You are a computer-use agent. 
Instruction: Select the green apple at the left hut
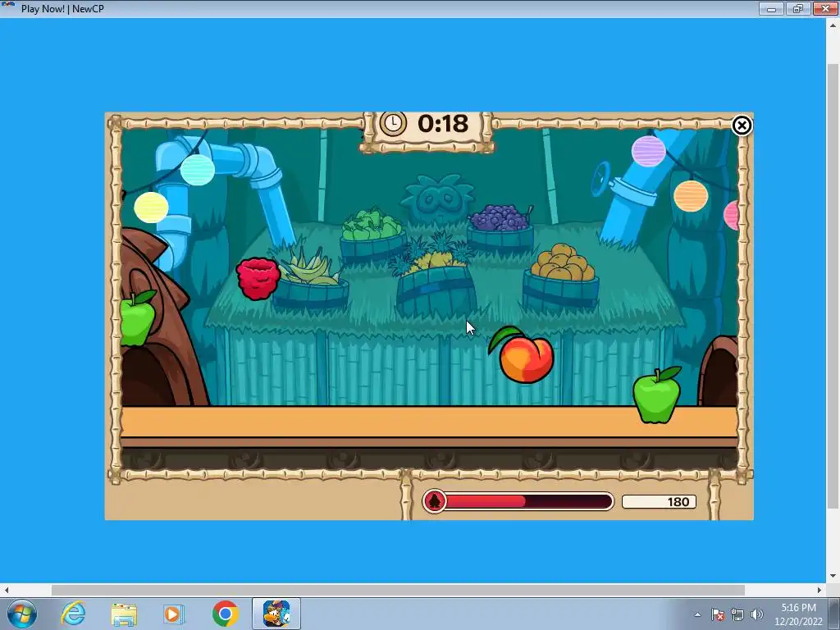[138, 318]
